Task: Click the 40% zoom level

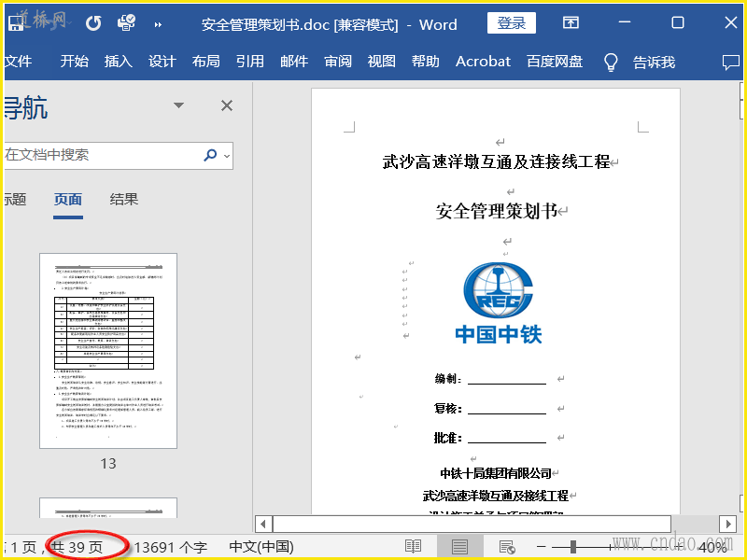Action: pyautogui.click(x=712, y=547)
